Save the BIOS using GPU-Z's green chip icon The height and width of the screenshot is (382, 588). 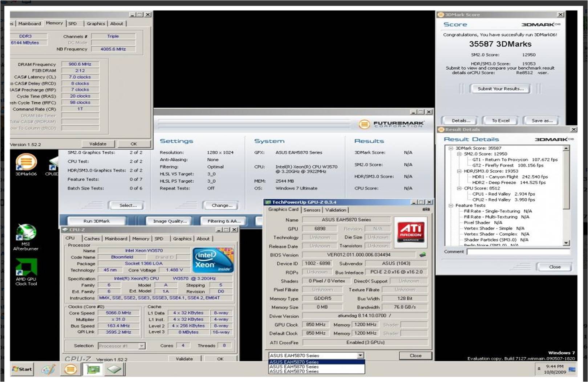click(422, 255)
